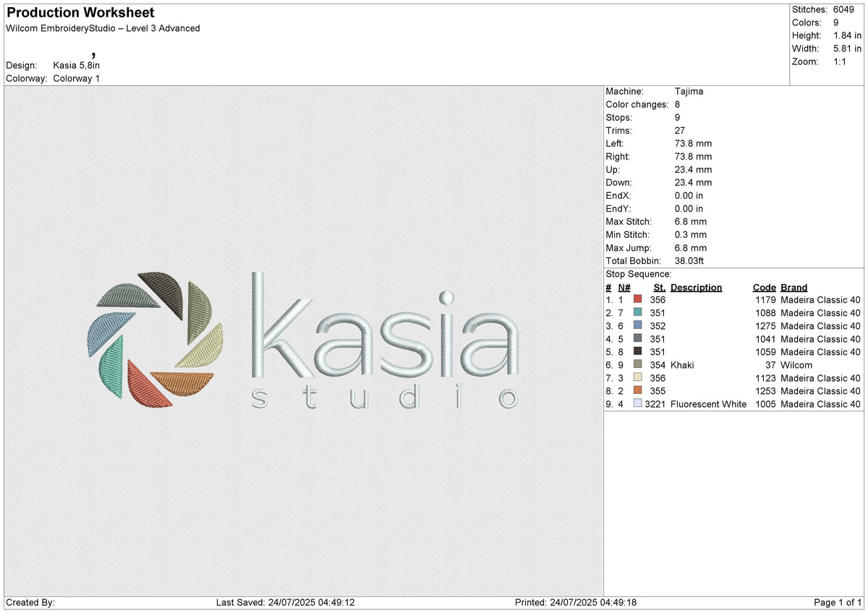Click the 'studio' lettering in the design
Image resolution: width=868 pixels, height=613 pixels.
(385, 397)
